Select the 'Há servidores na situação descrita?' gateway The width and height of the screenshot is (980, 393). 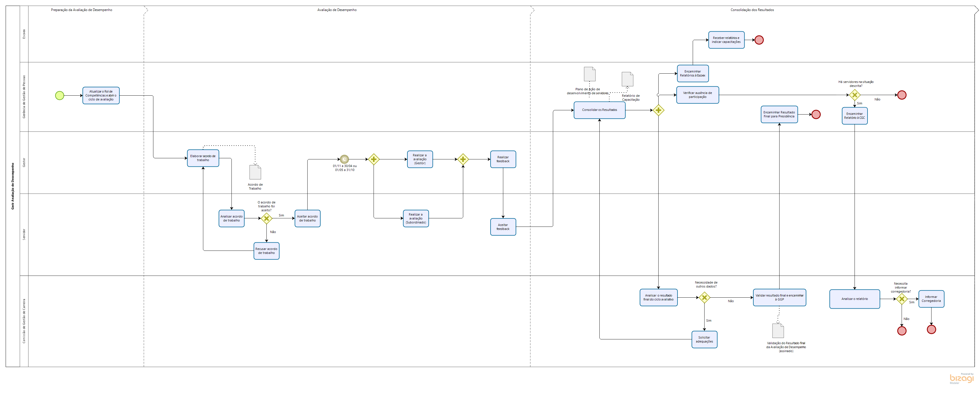click(x=855, y=95)
